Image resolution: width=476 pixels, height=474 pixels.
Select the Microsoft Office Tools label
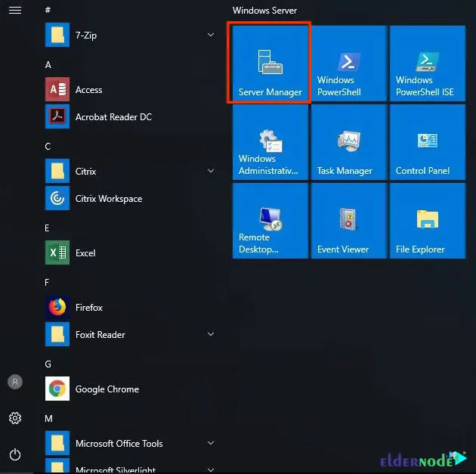119,443
